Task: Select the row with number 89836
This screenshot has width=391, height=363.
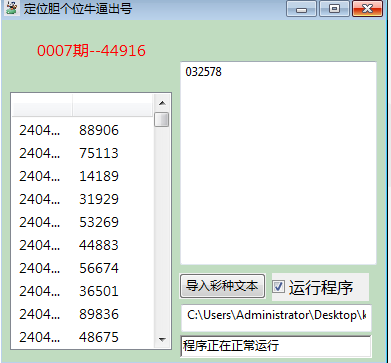Action: (x=82, y=314)
